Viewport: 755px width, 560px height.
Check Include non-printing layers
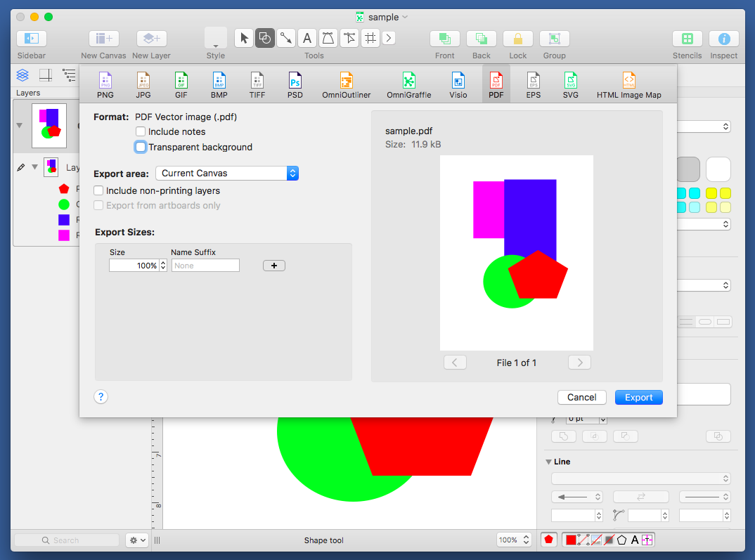[99, 191]
